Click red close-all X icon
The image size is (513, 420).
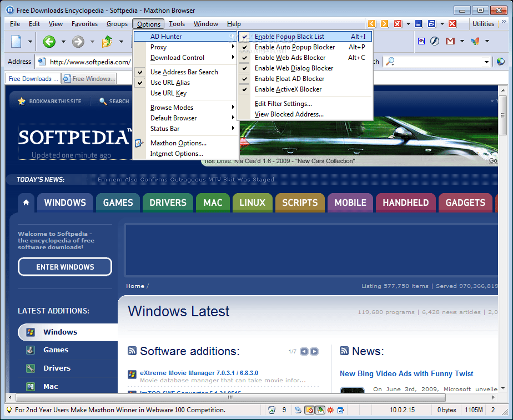pos(452,23)
